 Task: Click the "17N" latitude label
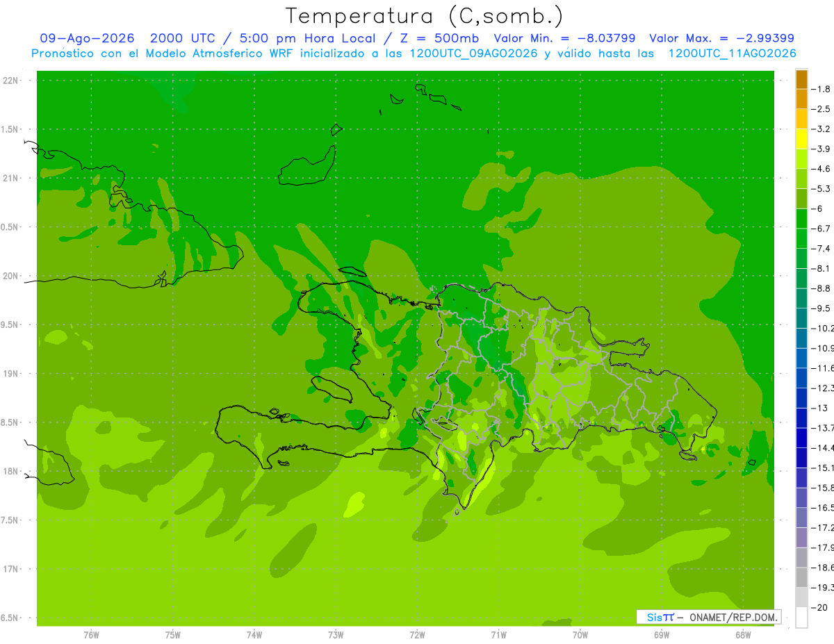coord(10,569)
